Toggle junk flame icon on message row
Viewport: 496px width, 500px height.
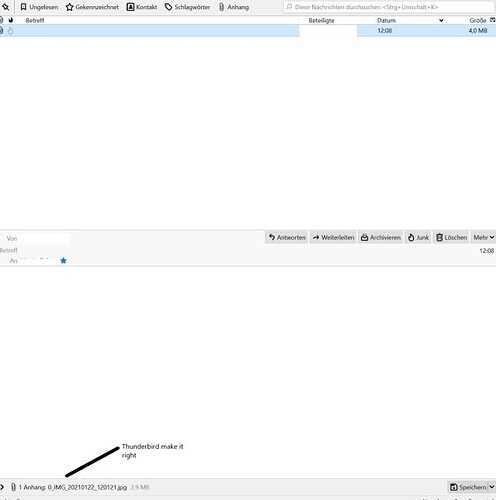11,31
